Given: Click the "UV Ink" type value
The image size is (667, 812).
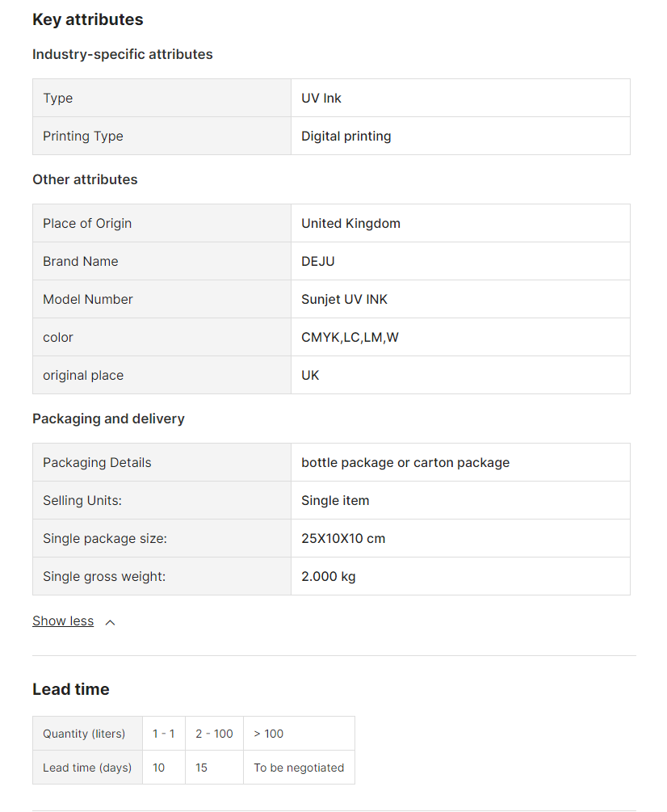Looking at the screenshot, I should (x=321, y=98).
